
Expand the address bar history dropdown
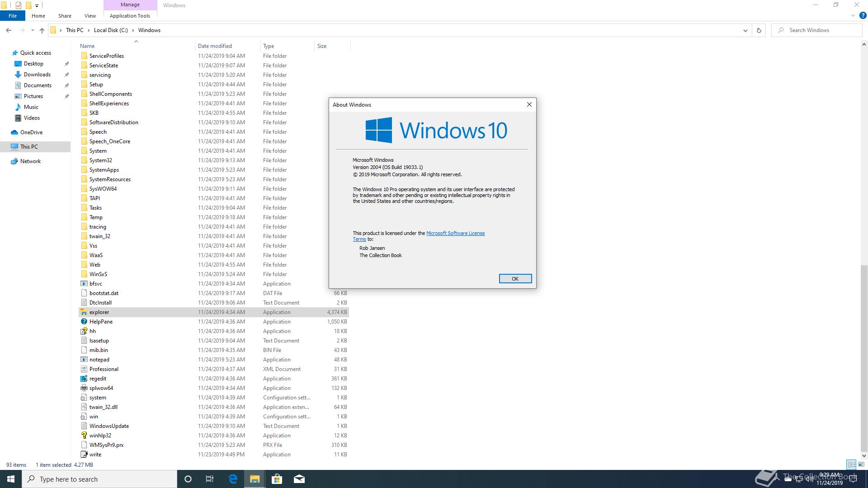745,30
